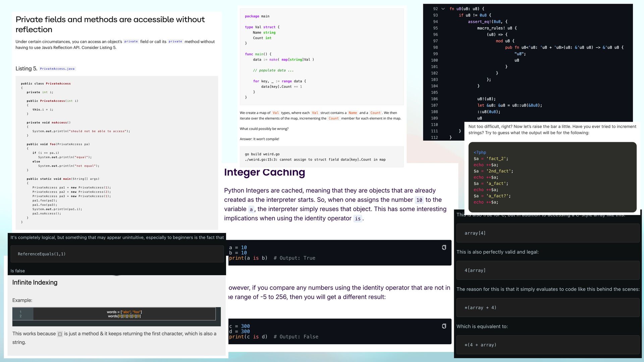The image size is (644, 362).
Task: Click the inline 'is' operator code tag
Action: click(x=358, y=219)
